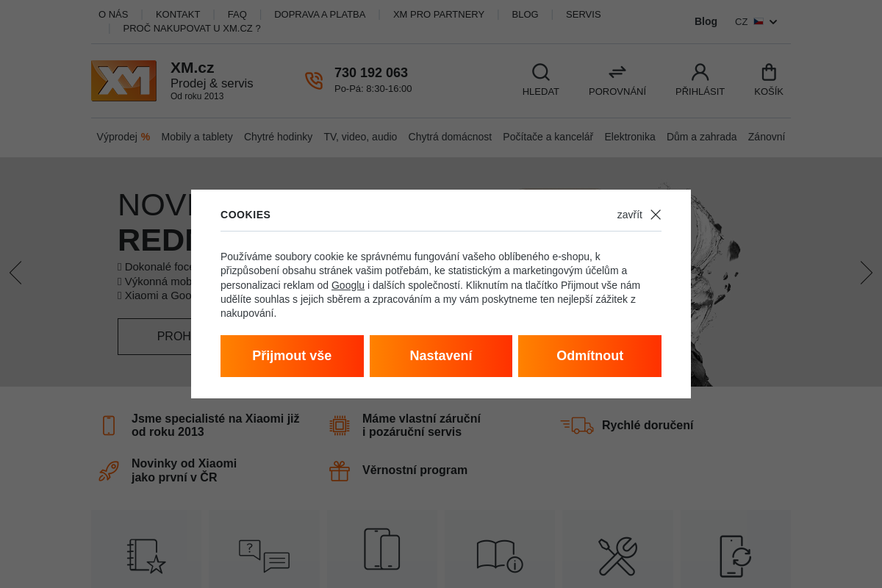Accept all cookies with Přijmout vše
882x588 pixels.
(292, 356)
